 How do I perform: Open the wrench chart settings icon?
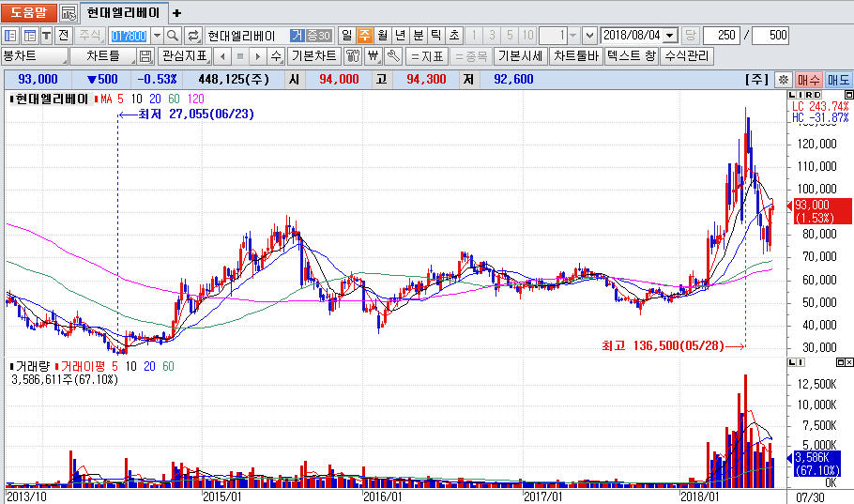393,56
